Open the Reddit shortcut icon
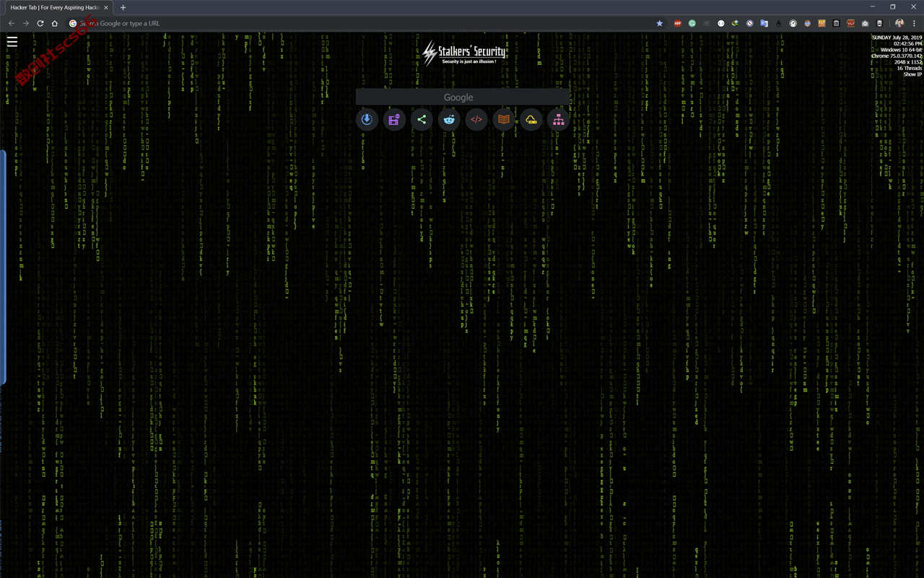Viewport: 924px width, 578px height. [x=449, y=120]
